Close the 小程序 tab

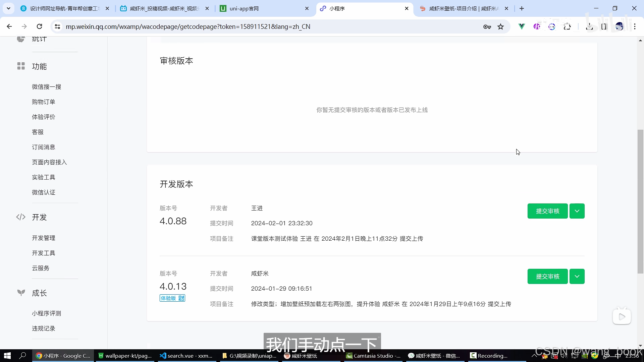[x=407, y=8]
